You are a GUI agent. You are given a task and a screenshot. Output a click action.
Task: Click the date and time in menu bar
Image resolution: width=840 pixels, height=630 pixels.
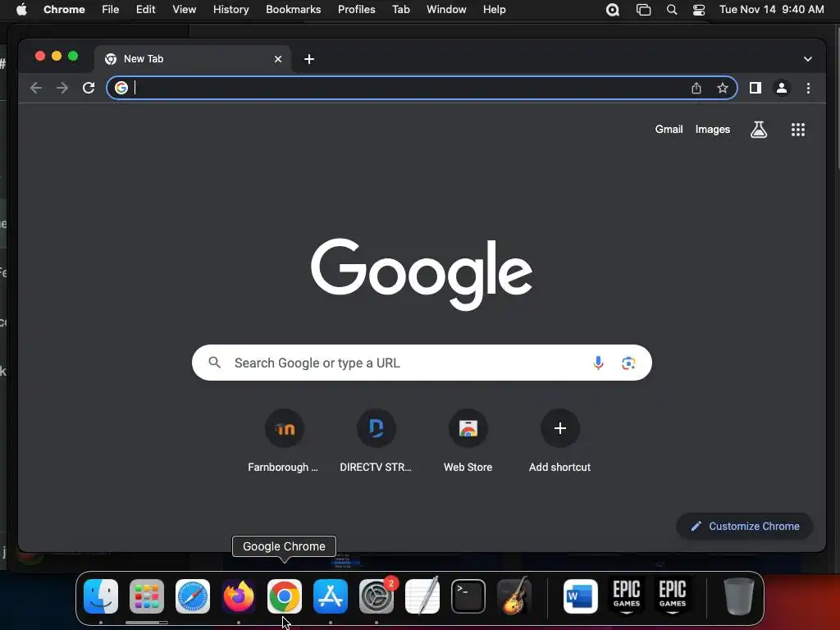771,10
